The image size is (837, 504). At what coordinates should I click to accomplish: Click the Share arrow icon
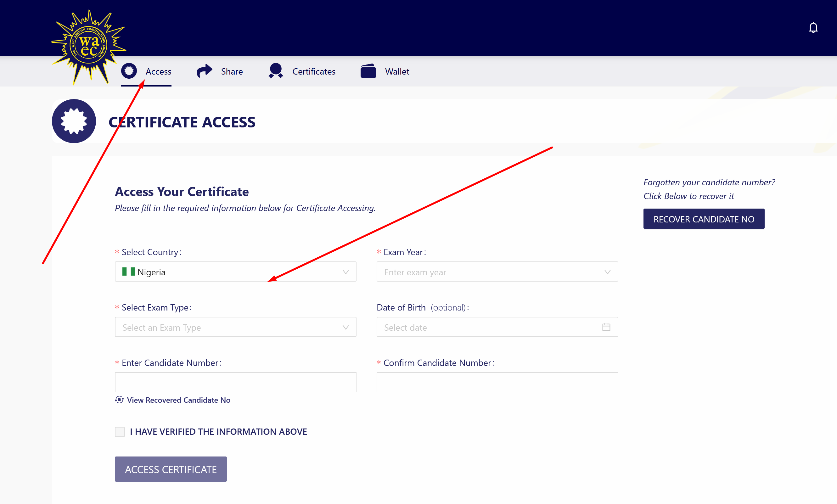click(x=204, y=71)
